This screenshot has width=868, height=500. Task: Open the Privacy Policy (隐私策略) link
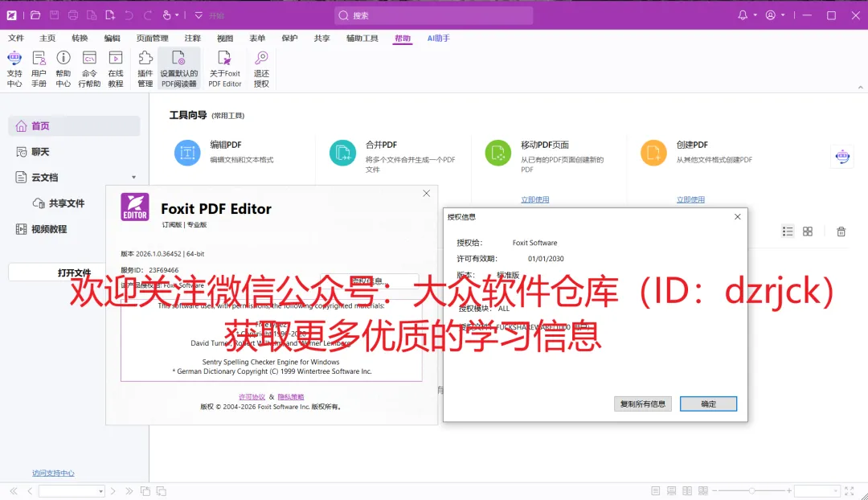coord(291,397)
